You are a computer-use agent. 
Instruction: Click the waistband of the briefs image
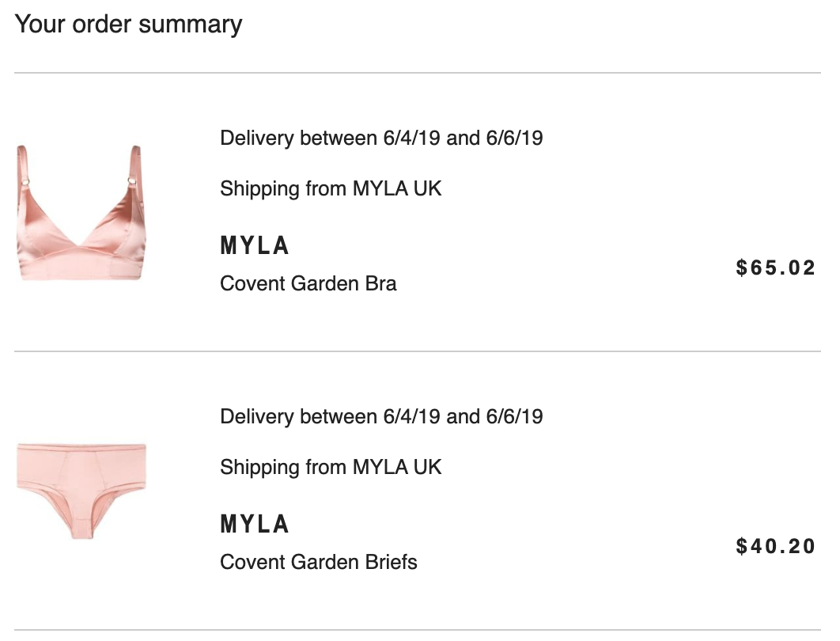point(81,449)
